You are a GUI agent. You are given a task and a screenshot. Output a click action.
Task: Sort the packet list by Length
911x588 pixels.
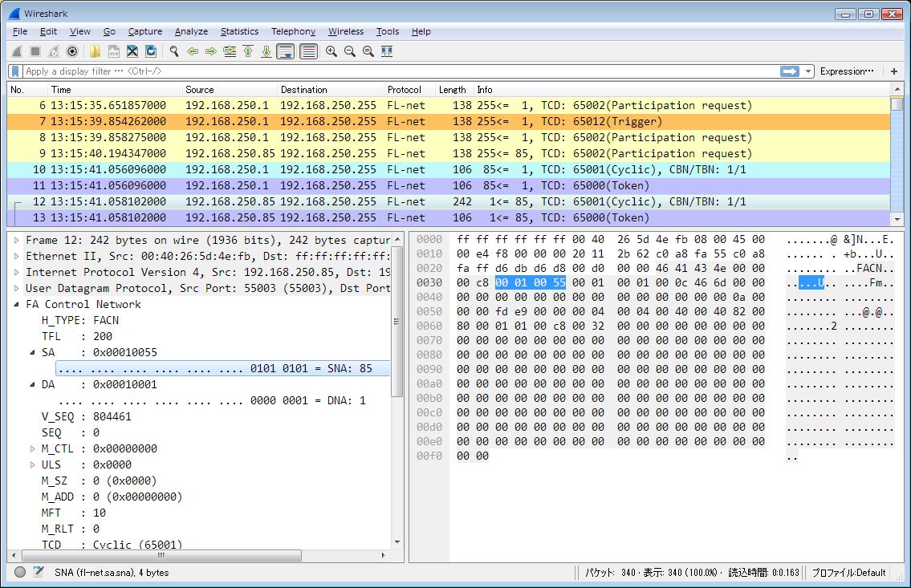[x=454, y=89]
